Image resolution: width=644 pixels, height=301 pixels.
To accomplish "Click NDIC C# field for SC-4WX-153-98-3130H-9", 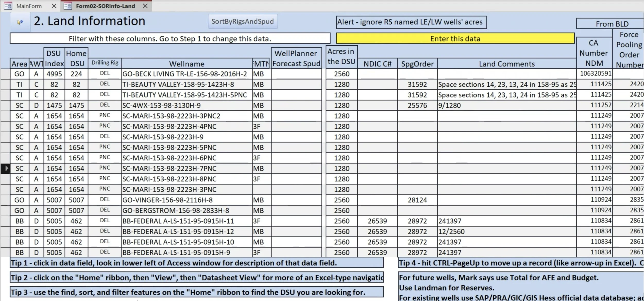I will point(377,105).
